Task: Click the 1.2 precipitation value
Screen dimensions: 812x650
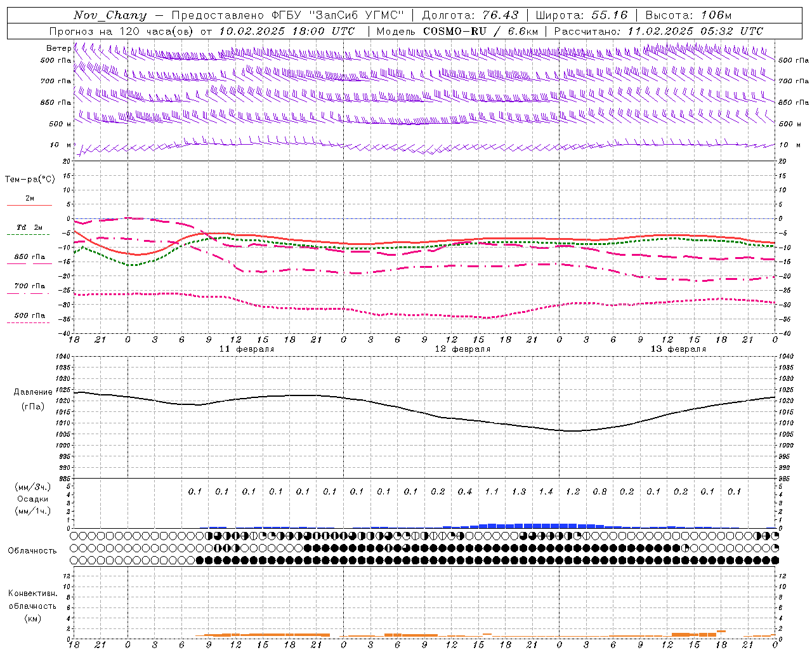Action: coord(573,492)
